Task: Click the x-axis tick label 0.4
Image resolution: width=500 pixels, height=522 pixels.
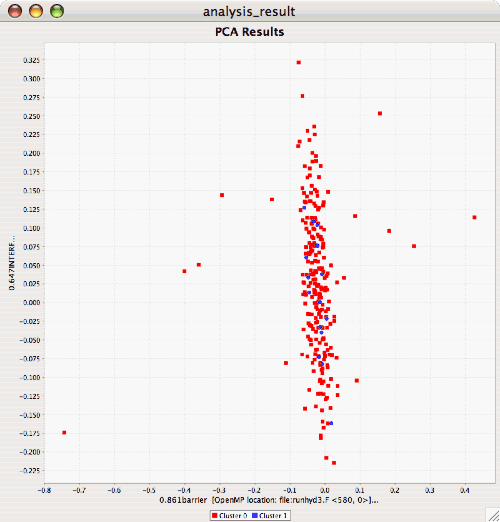Action: click(465, 491)
